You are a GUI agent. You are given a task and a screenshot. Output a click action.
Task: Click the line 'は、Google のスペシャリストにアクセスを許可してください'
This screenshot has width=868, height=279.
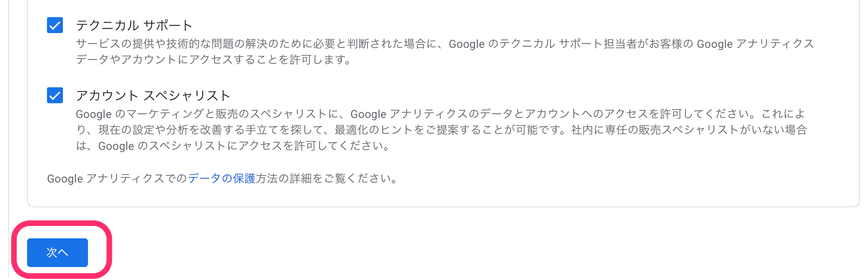click(x=233, y=146)
